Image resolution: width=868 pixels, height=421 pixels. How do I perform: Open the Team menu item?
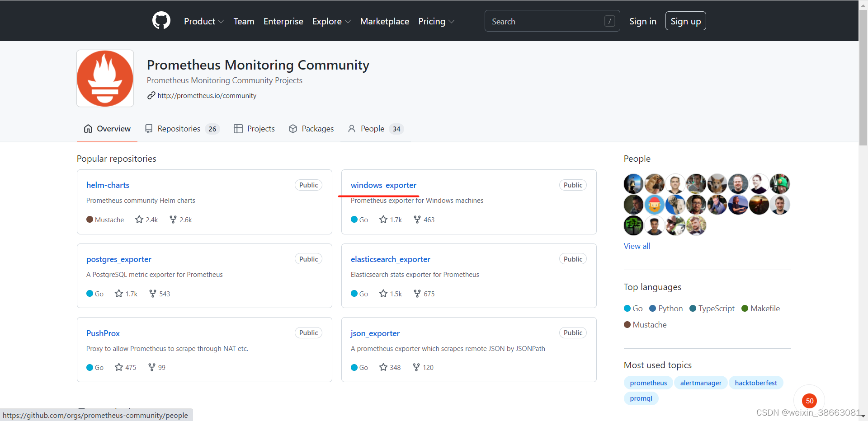point(244,21)
